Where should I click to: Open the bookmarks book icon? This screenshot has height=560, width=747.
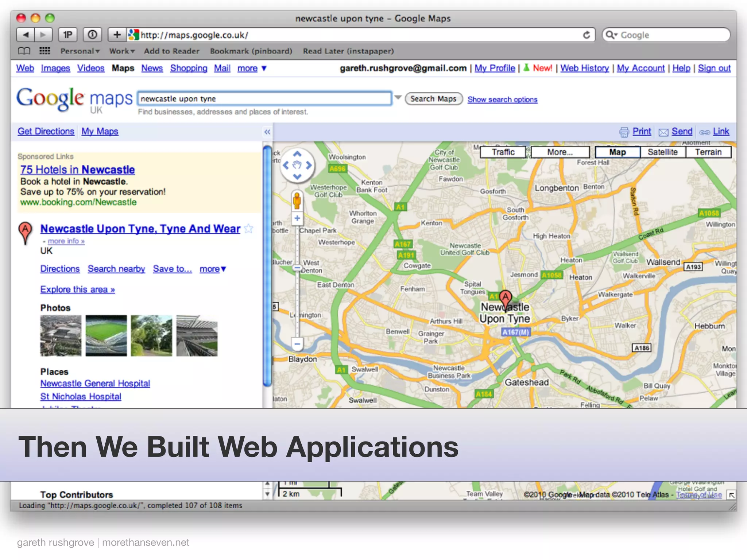[24, 51]
